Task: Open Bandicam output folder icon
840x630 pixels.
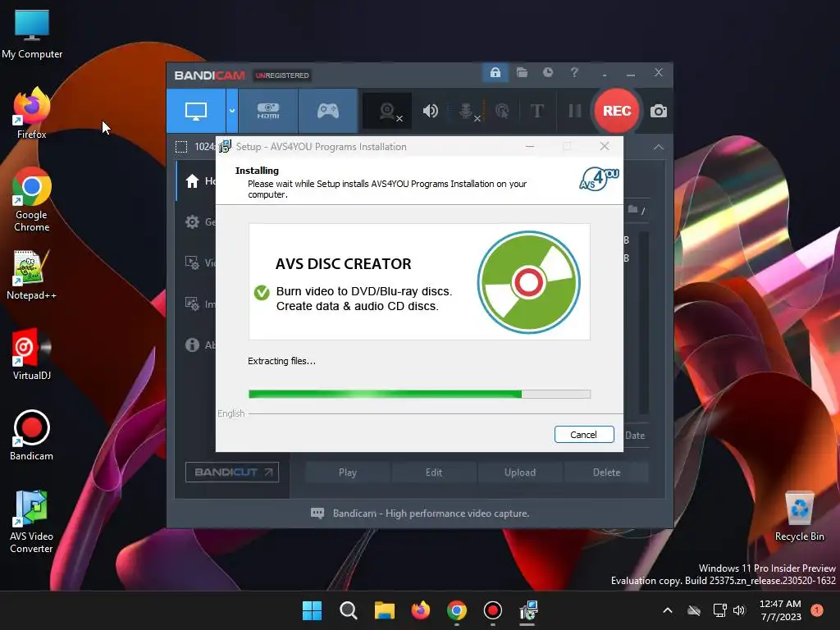Action: click(x=522, y=72)
